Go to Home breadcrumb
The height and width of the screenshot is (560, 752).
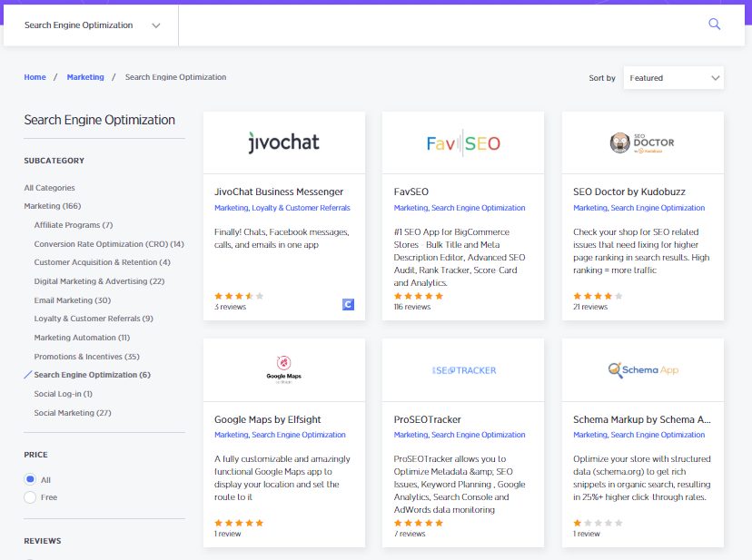click(x=35, y=77)
